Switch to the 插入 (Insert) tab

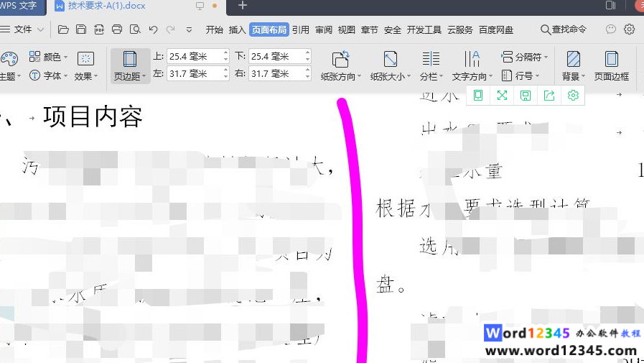click(x=237, y=29)
